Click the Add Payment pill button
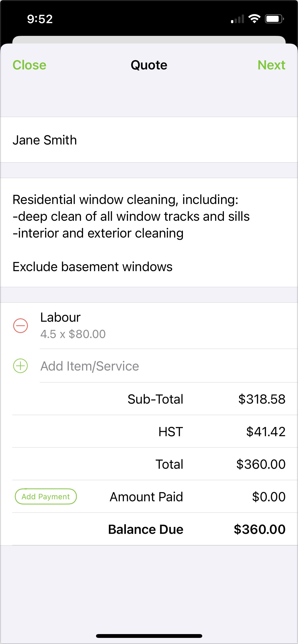The height and width of the screenshot is (644, 298). pyautogui.click(x=45, y=496)
